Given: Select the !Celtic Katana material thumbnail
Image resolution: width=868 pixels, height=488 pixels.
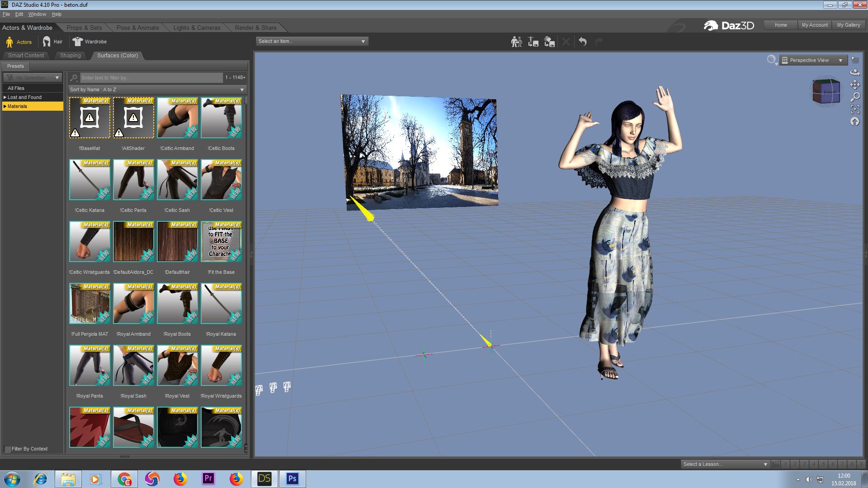Looking at the screenshot, I should [90, 180].
